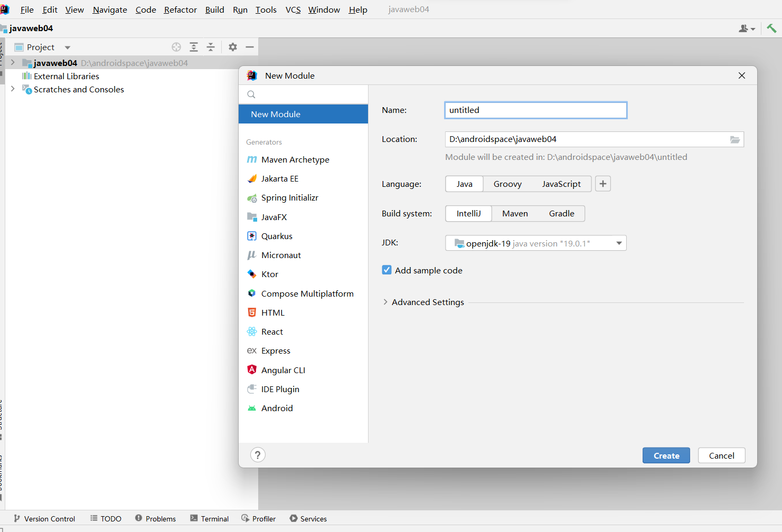Click the browse folder icon in Location
Viewport: 782px width, 532px height.
735,139
